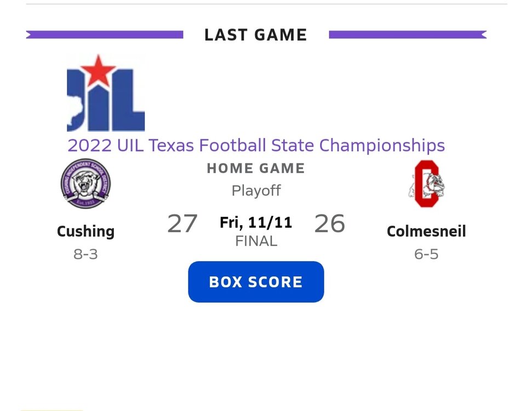532x411 pixels.
Task: Open the BOX SCORE page
Action: [255, 282]
